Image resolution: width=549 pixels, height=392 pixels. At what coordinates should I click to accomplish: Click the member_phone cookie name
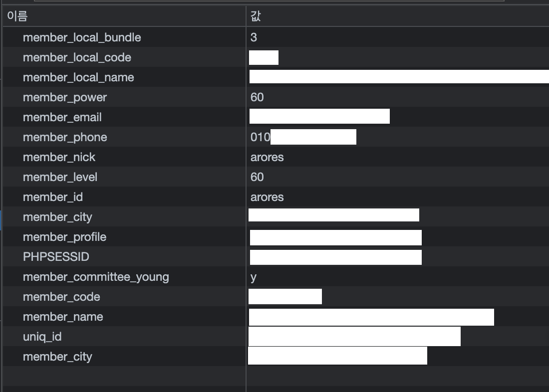[65, 137]
